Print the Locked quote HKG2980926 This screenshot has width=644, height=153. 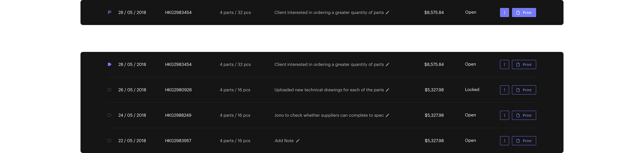point(524,90)
